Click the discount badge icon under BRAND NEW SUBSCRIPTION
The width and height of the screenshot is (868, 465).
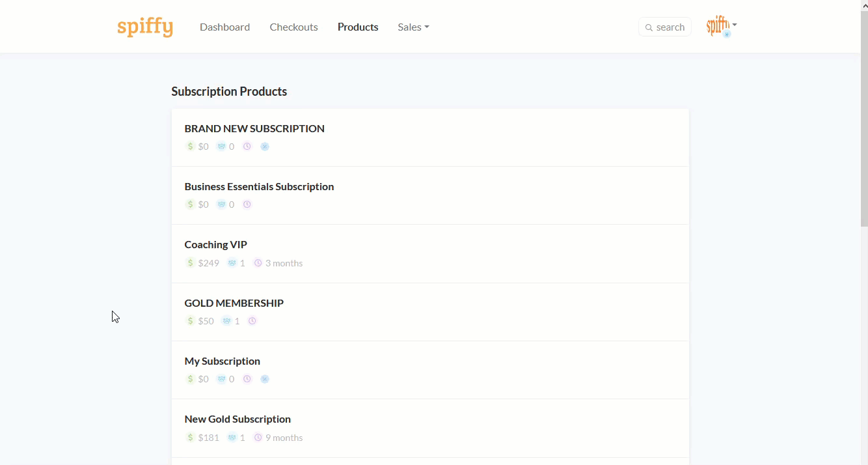[x=265, y=147]
